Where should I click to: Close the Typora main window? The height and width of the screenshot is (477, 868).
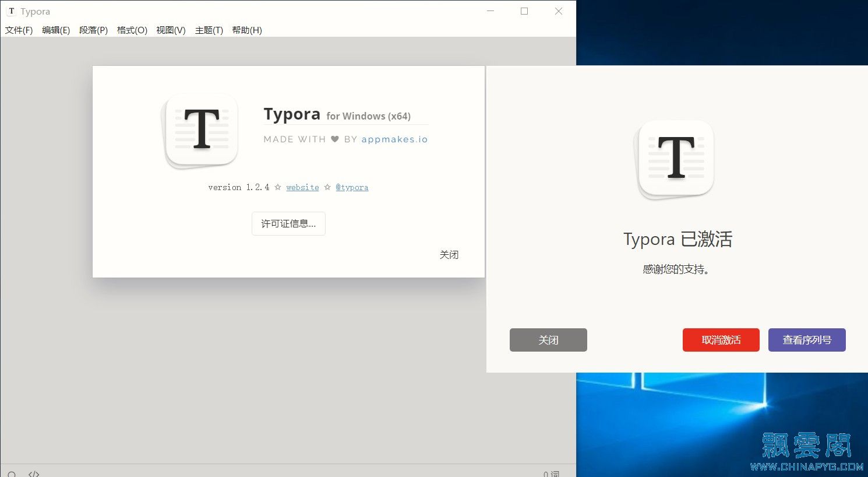[x=559, y=11]
